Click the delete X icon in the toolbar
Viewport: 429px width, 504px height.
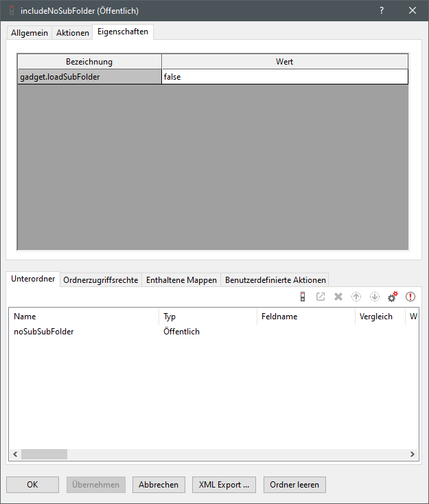(338, 297)
